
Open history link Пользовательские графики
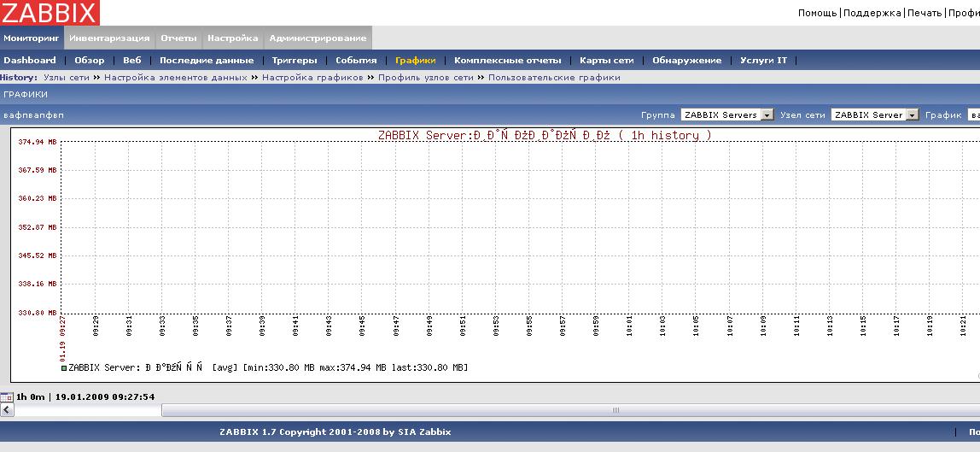554,78
